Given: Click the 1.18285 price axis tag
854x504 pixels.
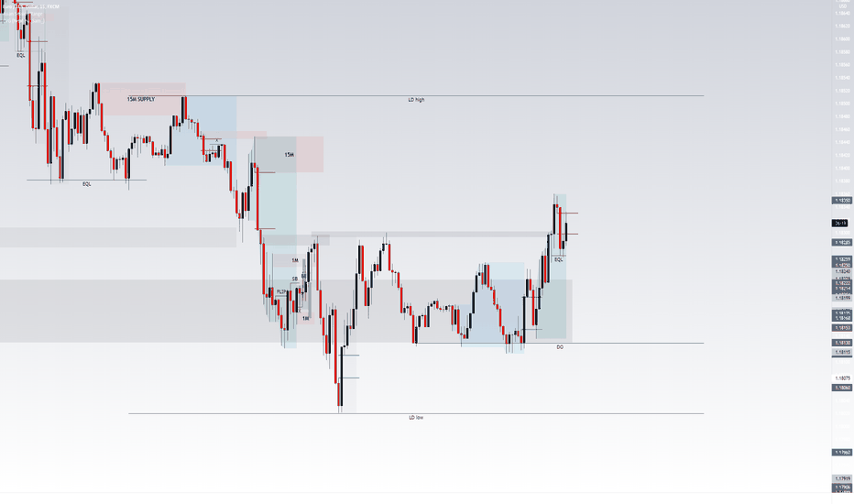Looking at the screenshot, I should pos(842,243).
